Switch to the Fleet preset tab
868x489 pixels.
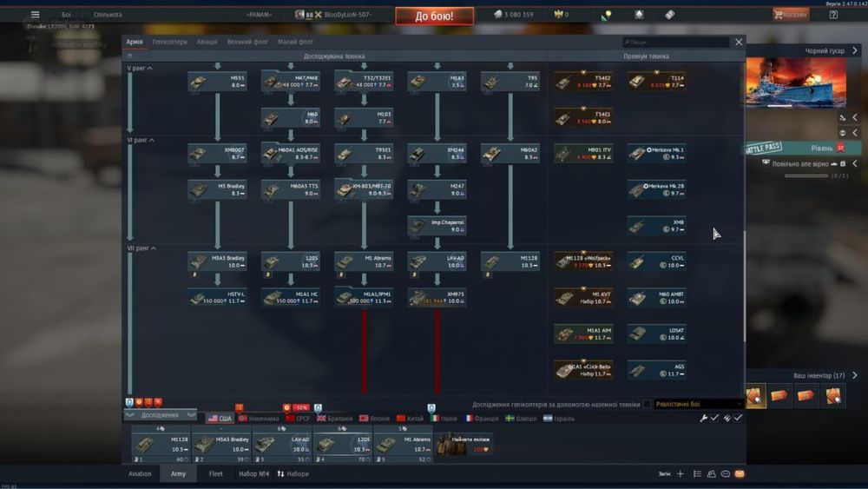(x=216, y=474)
